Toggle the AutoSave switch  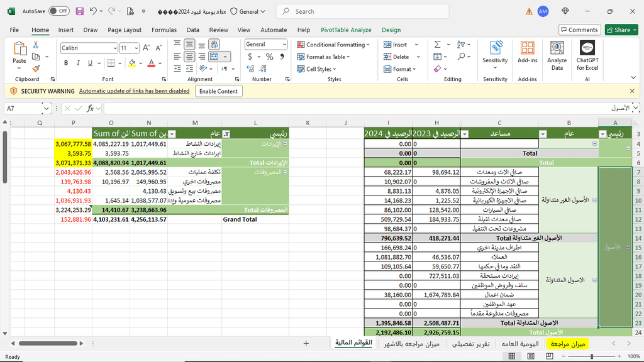tap(58, 11)
